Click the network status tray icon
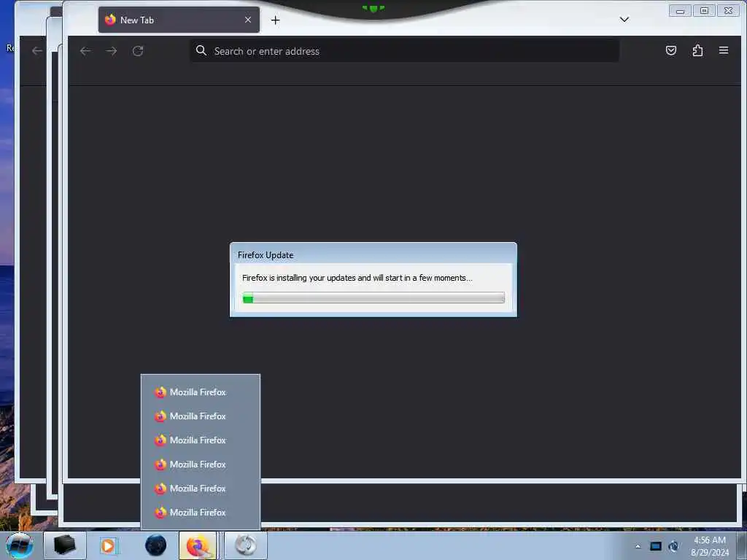Screen dimensions: 747x560 coord(673,546)
